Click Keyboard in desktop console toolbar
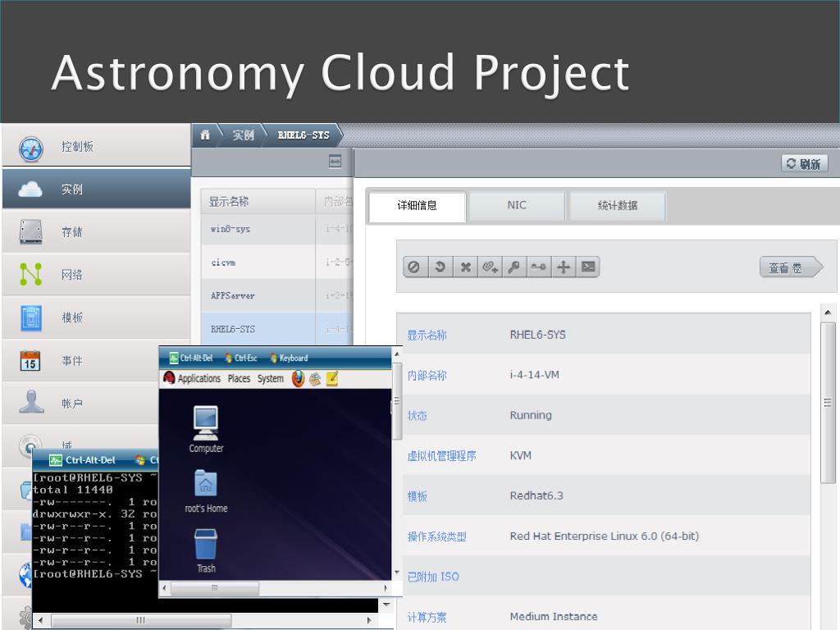This screenshot has height=630, width=840. pyautogui.click(x=289, y=358)
